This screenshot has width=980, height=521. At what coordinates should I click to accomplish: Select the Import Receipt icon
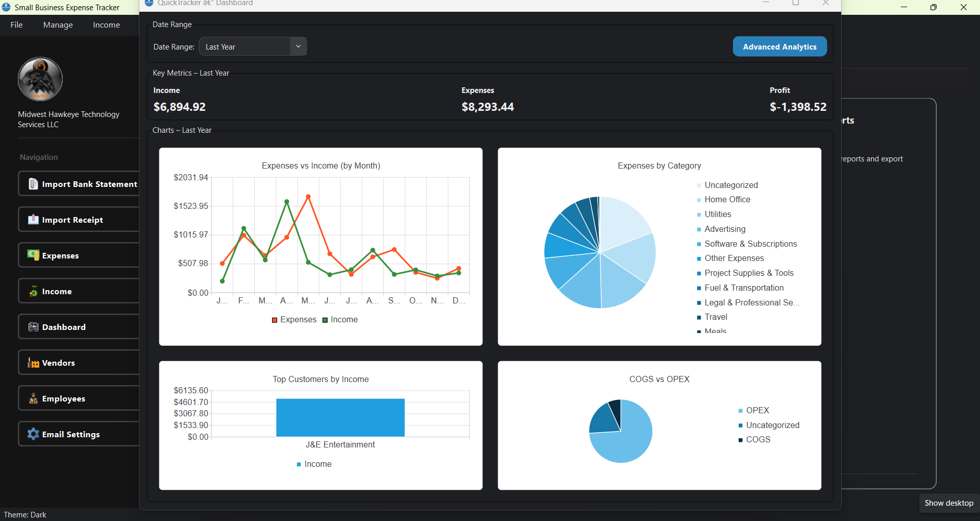click(x=33, y=219)
